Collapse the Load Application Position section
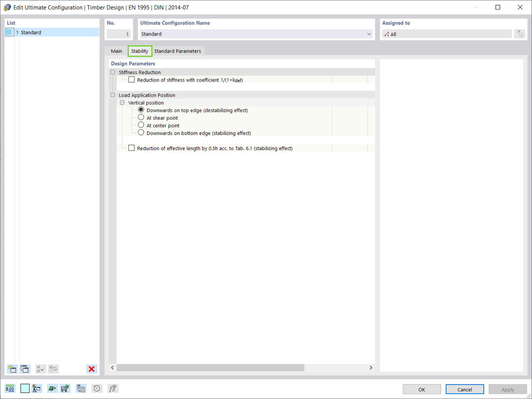This screenshot has width=532, height=399. coord(113,95)
